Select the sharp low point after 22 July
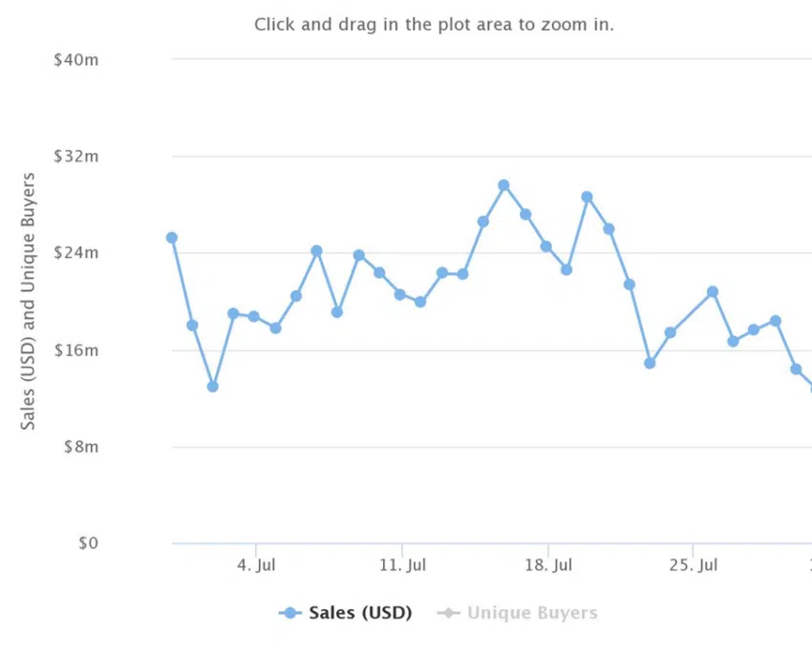This screenshot has width=812, height=657. click(650, 363)
